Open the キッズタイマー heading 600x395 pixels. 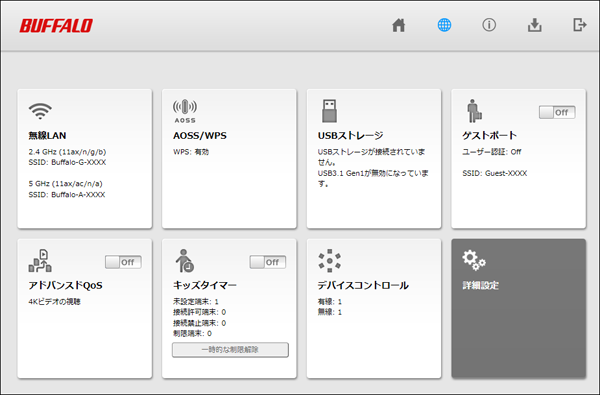click(x=205, y=286)
